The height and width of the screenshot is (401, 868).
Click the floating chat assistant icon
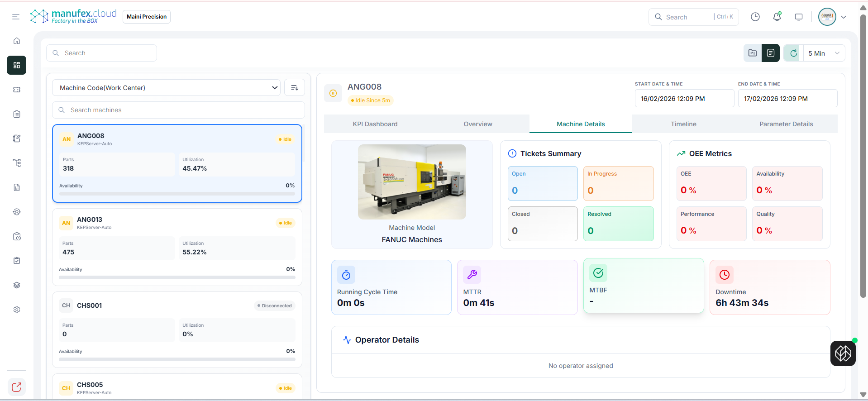click(x=843, y=353)
